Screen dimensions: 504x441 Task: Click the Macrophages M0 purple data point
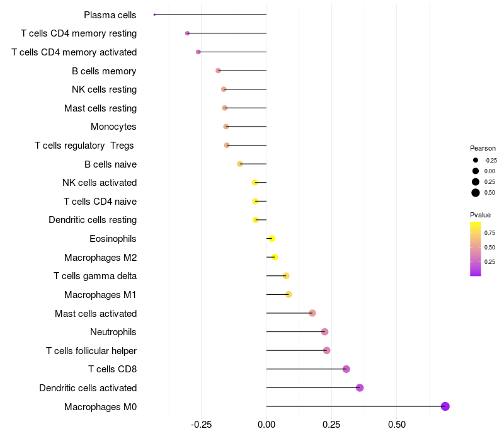445,406
